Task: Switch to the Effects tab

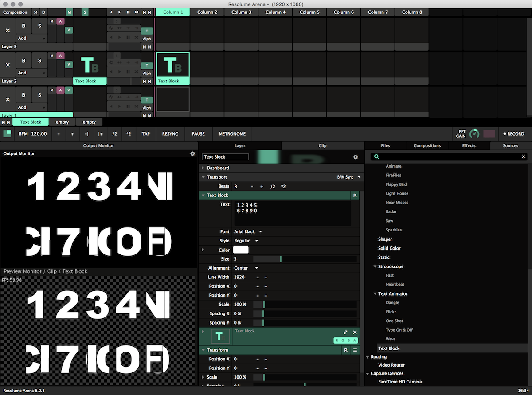Action: point(469,145)
